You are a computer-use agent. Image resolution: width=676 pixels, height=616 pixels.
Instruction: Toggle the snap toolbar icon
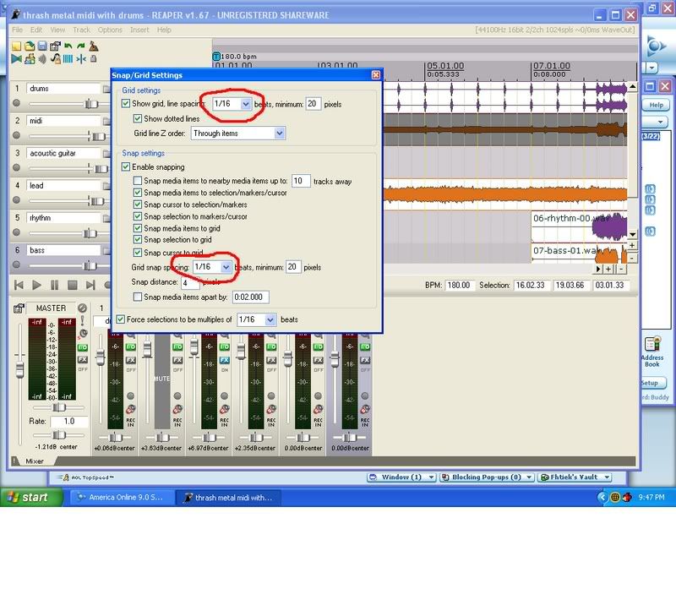click(x=80, y=58)
